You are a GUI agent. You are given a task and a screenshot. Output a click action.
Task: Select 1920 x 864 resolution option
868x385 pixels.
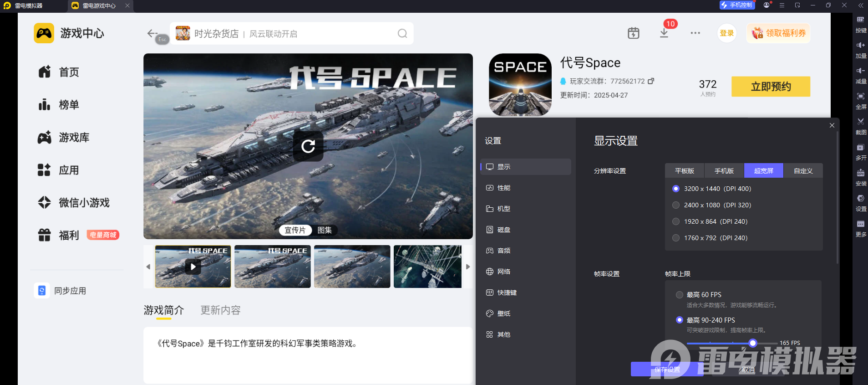pos(676,221)
